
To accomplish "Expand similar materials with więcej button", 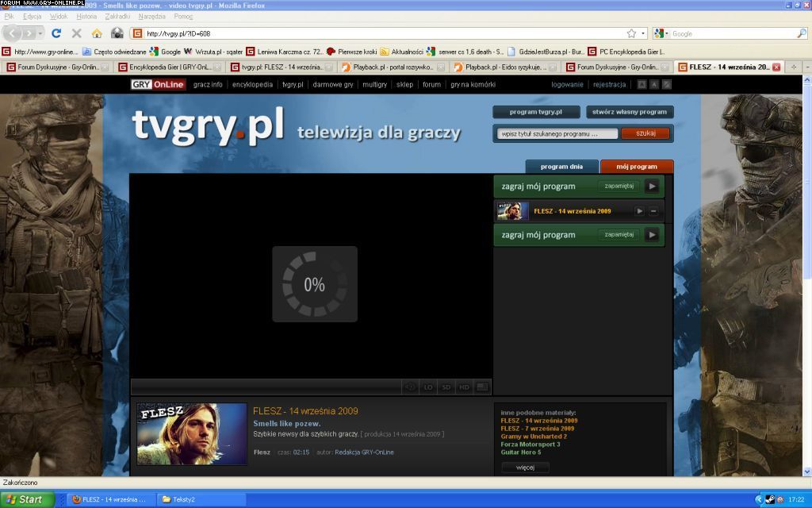I will point(525,468).
